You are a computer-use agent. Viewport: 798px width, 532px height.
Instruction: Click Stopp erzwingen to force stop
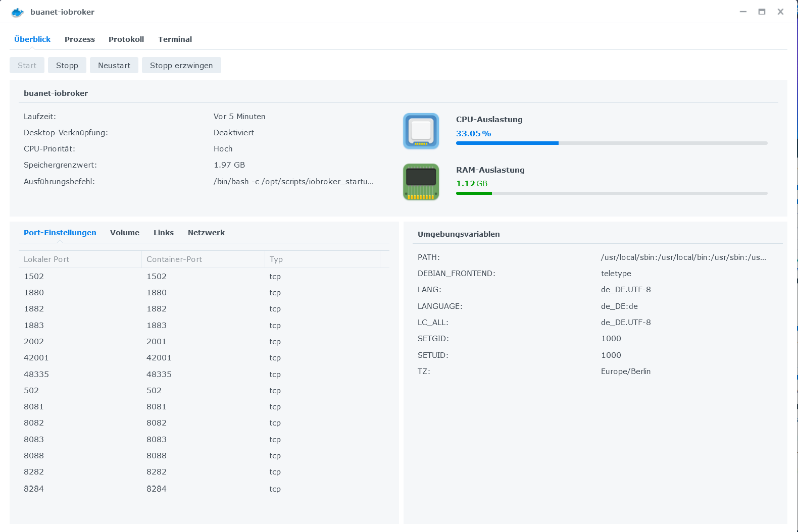click(181, 66)
